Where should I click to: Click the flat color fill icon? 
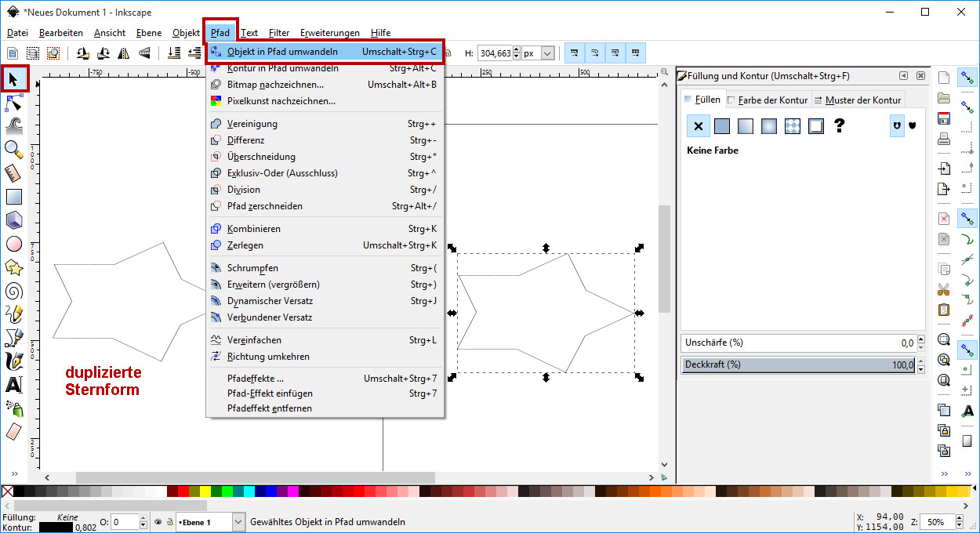[x=722, y=126]
